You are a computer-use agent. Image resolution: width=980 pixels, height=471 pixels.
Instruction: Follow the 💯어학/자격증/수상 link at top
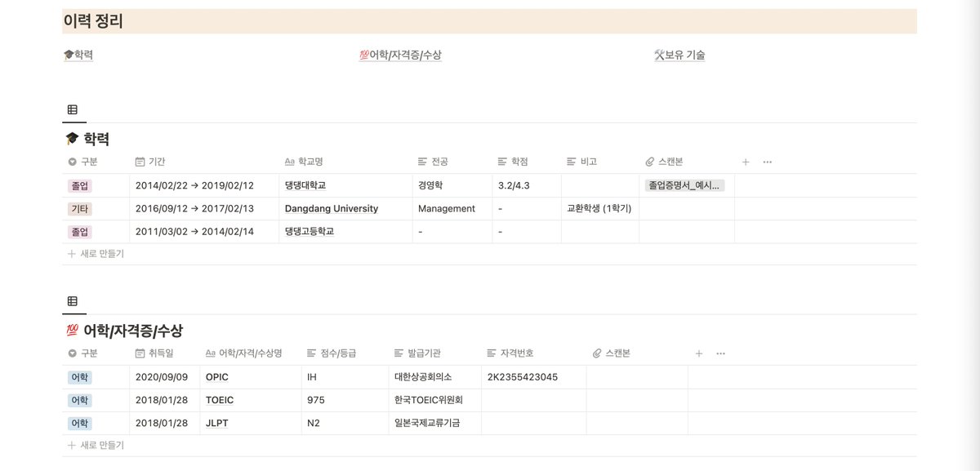coord(400,55)
